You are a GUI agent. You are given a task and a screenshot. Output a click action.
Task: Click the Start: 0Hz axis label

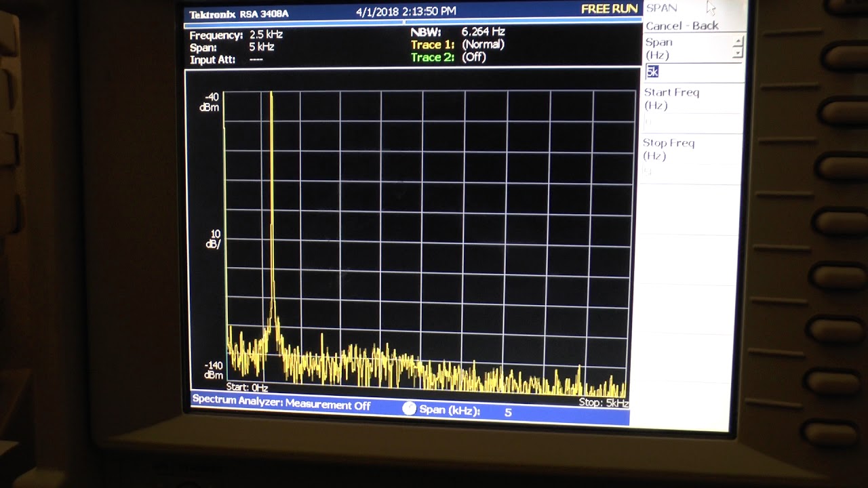(247, 388)
